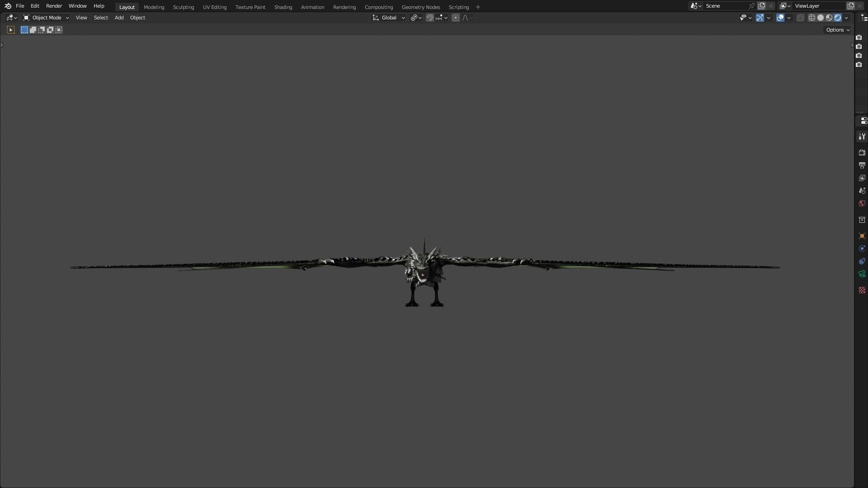Toggle show overlays button
Screen dimensions: 868x488
780,18
